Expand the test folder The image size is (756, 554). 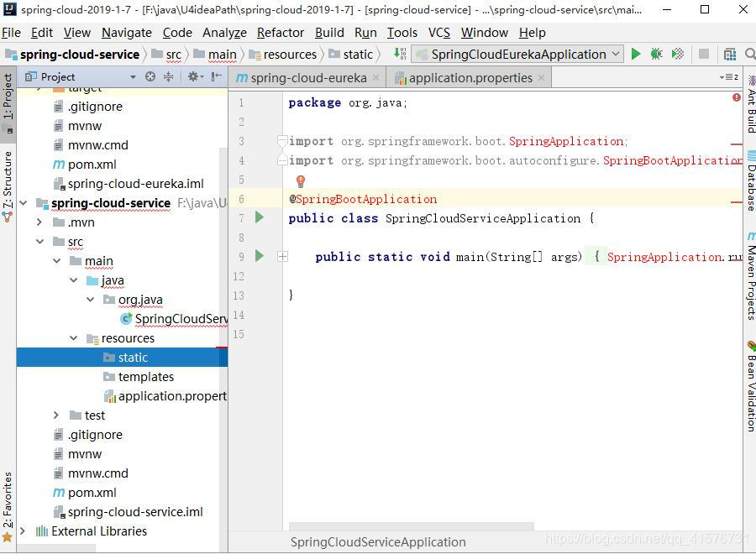point(56,415)
